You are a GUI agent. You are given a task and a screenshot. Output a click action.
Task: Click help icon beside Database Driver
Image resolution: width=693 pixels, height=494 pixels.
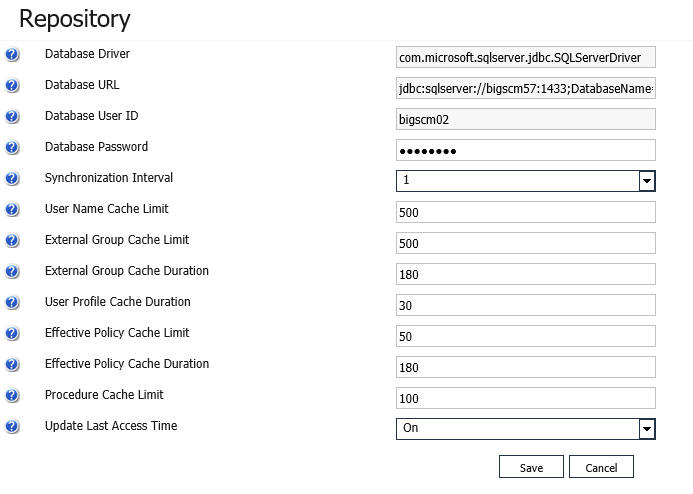[x=12, y=55]
